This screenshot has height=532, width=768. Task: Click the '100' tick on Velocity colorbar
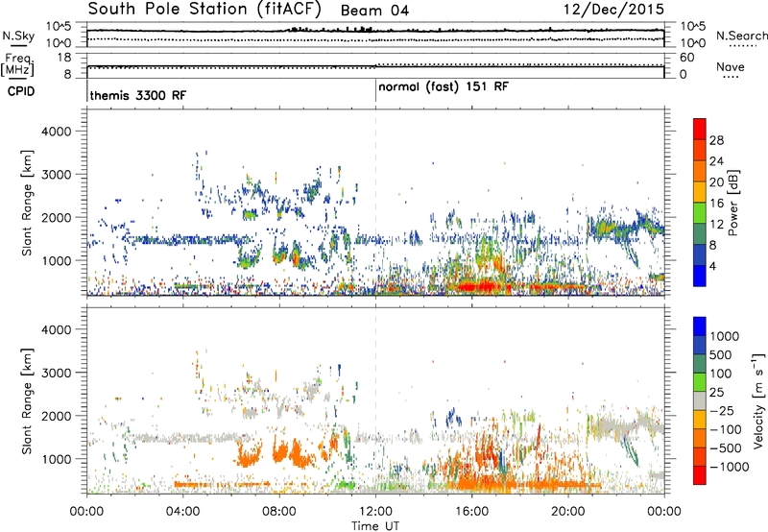(721, 374)
